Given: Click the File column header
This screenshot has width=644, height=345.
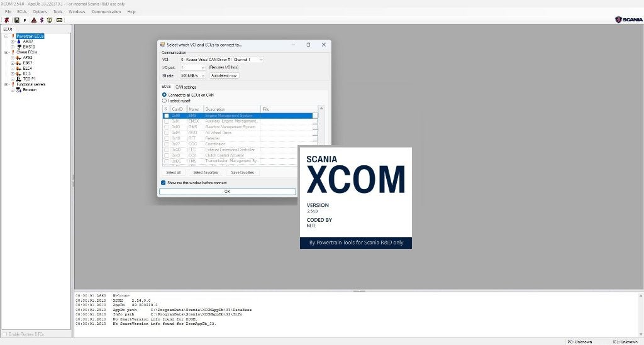Looking at the screenshot, I should [289, 109].
